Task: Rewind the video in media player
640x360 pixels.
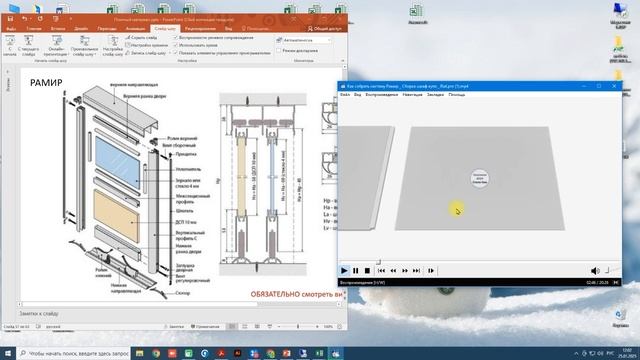Action: (393, 271)
